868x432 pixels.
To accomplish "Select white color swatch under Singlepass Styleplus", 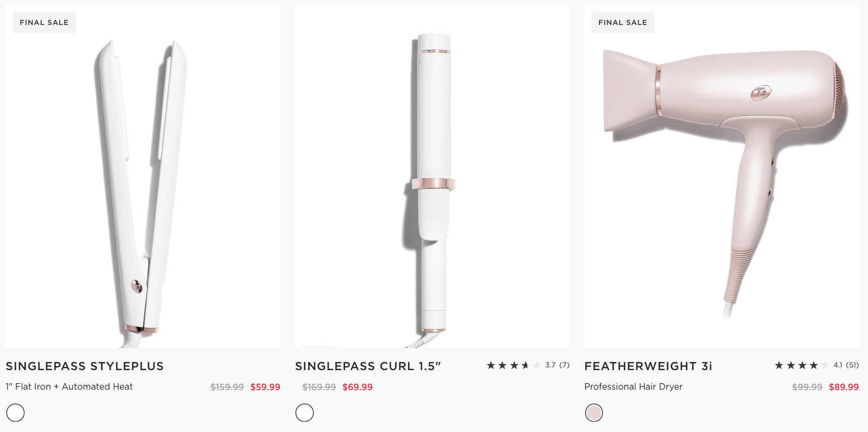I will coord(15,413).
